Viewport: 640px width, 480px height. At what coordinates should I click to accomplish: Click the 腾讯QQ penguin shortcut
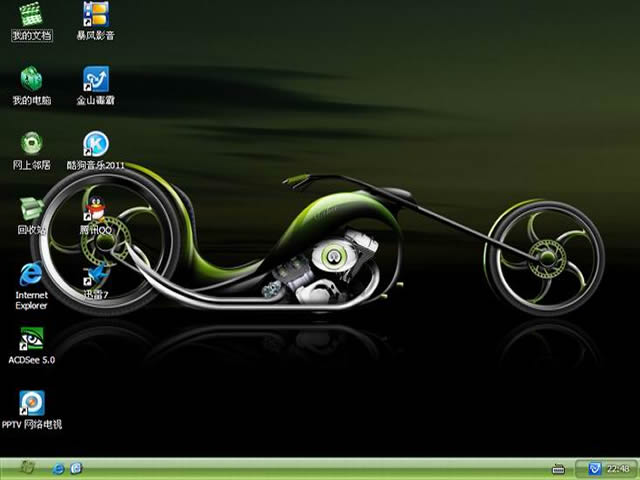96,208
